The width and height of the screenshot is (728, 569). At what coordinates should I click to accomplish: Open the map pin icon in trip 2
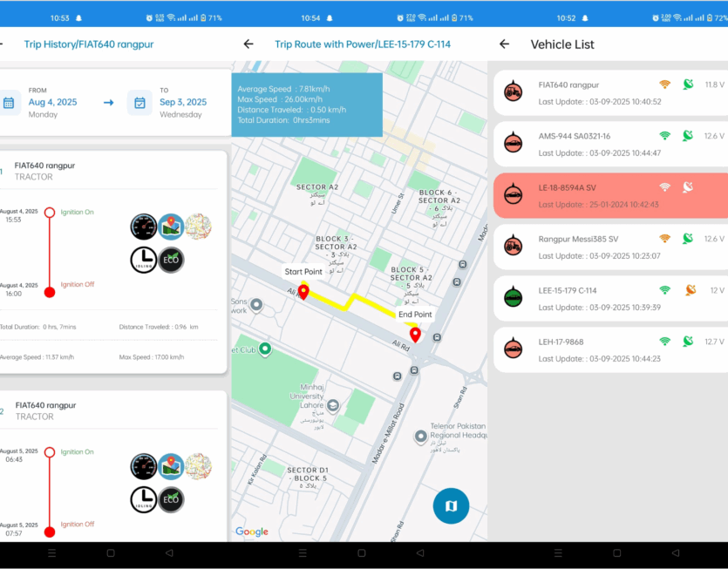(x=171, y=467)
